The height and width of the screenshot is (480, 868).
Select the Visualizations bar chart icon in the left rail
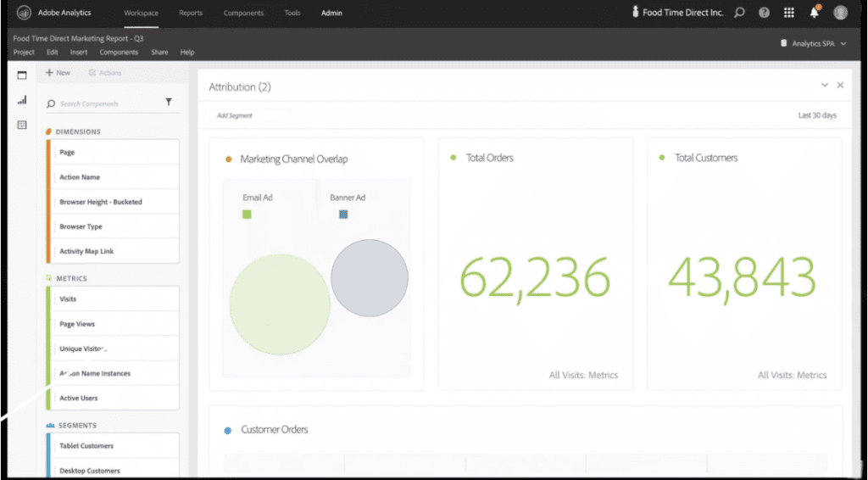21,100
